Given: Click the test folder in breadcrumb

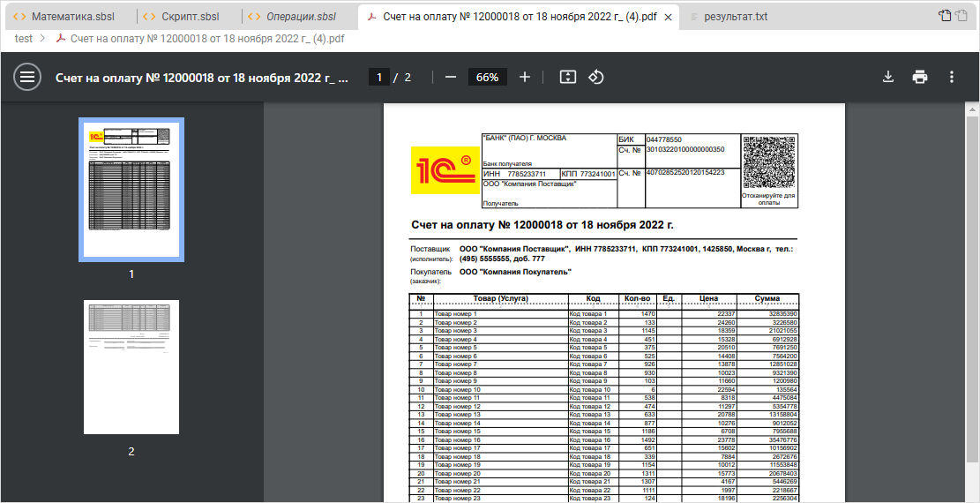Looking at the screenshot, I should (24, 38).
